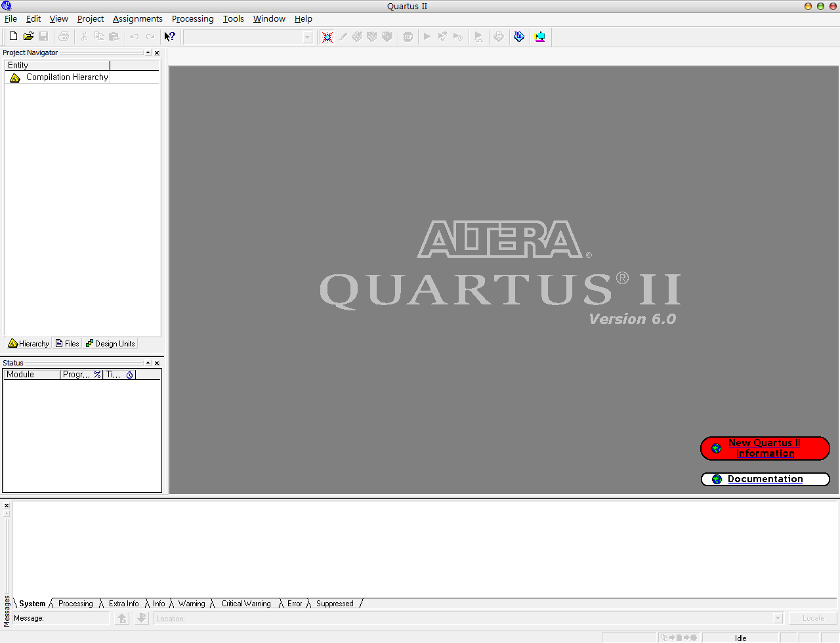Click the Module column header
The width and height of the screenshot is (840, 643).
point(31,375)
